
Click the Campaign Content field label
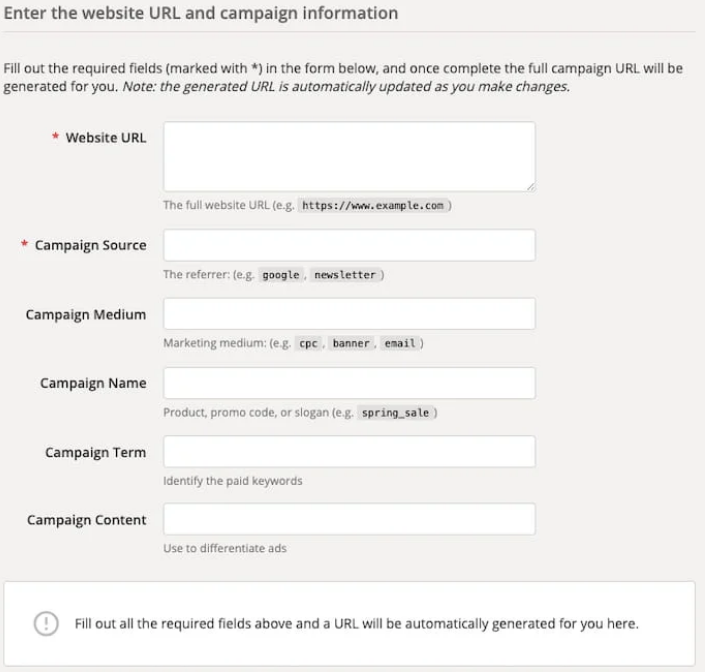point(86,520)
